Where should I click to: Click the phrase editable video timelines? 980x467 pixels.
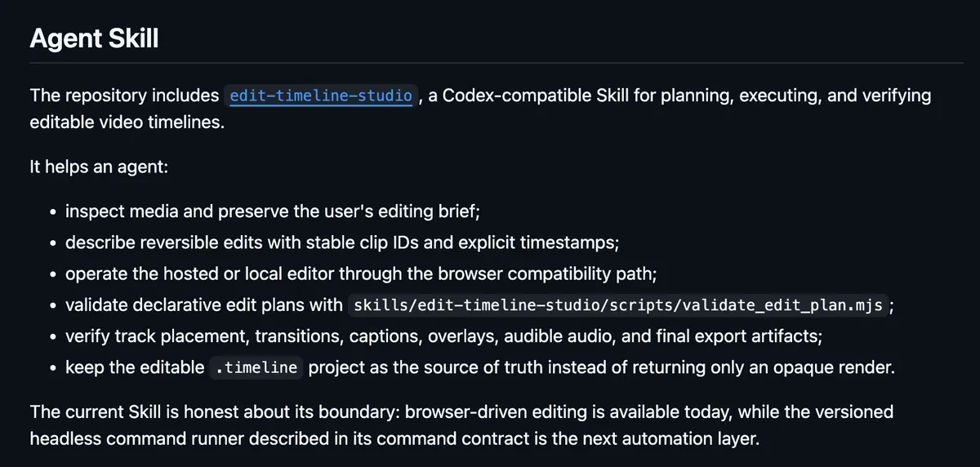click(125, 122)
